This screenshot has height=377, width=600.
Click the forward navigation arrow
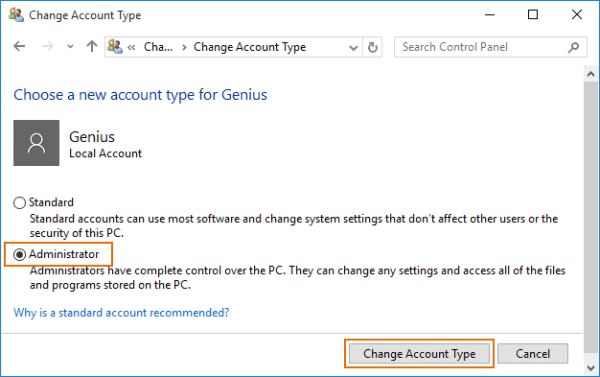(x=48, y=47)
